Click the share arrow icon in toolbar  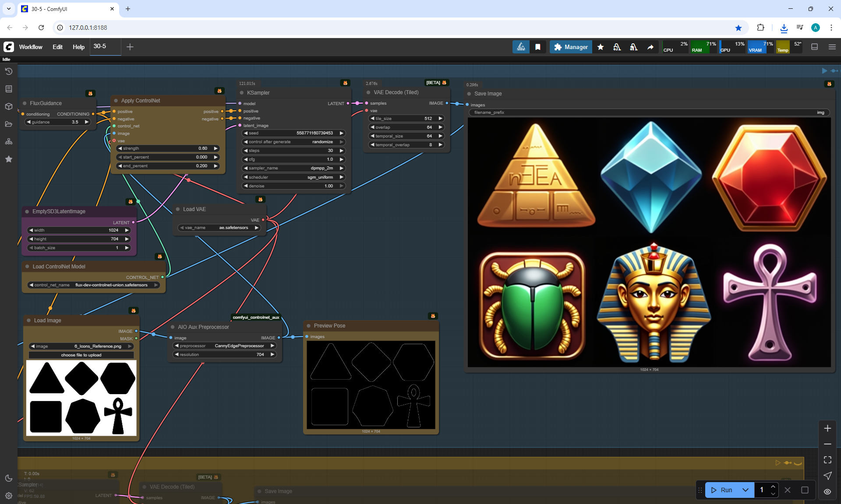(650, 47)
